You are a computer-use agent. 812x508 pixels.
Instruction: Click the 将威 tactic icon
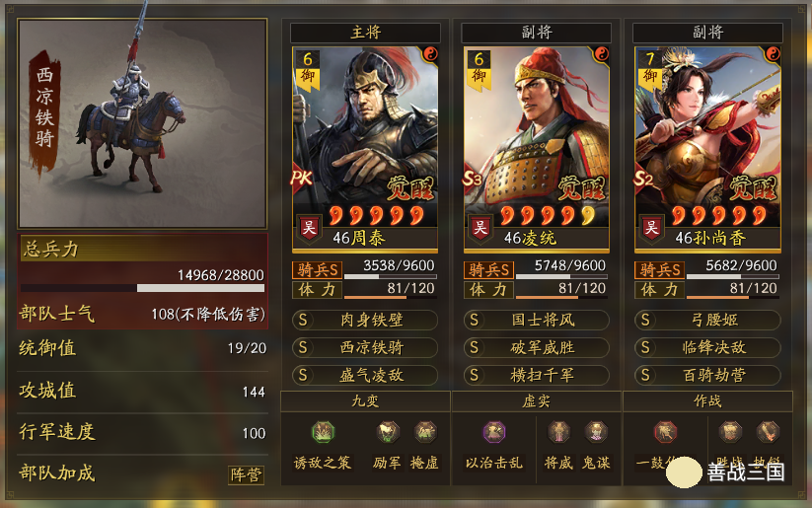(x=558, y=432)
